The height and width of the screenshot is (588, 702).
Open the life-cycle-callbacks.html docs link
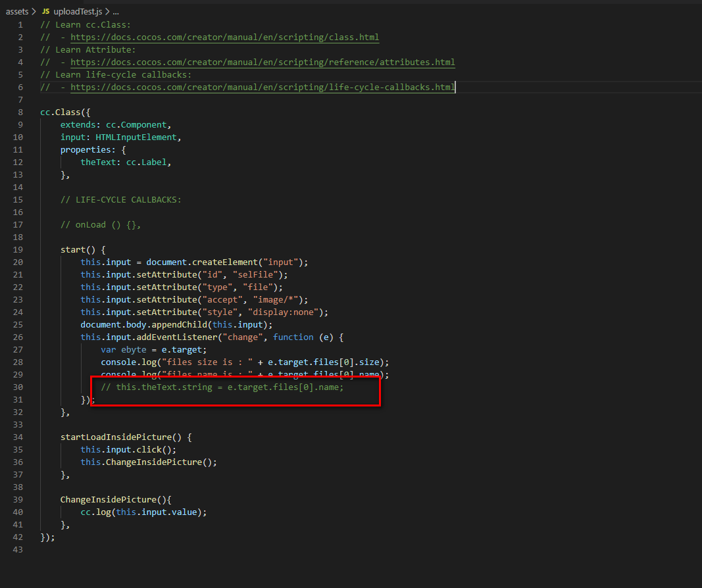click(x=263, y=87)
